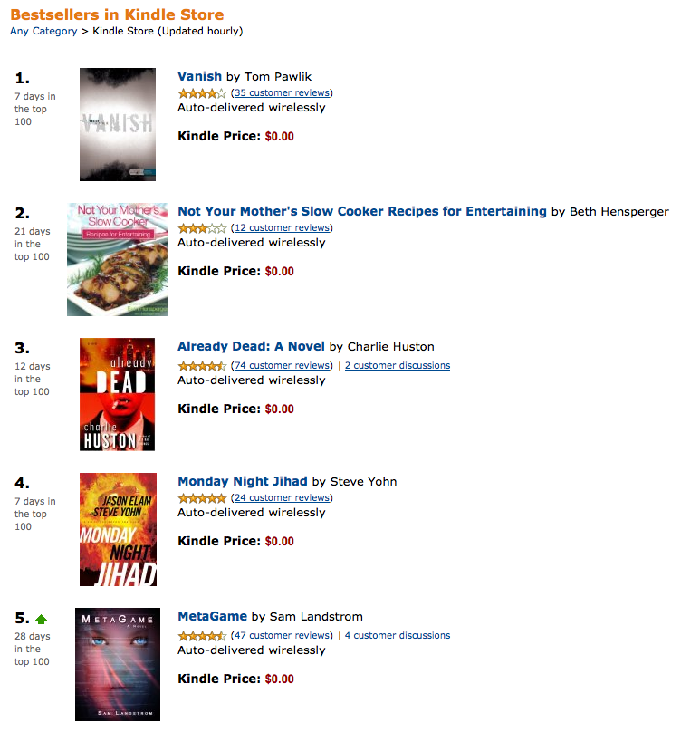View 4 customer discussions for MetaGame

[398, 636]
